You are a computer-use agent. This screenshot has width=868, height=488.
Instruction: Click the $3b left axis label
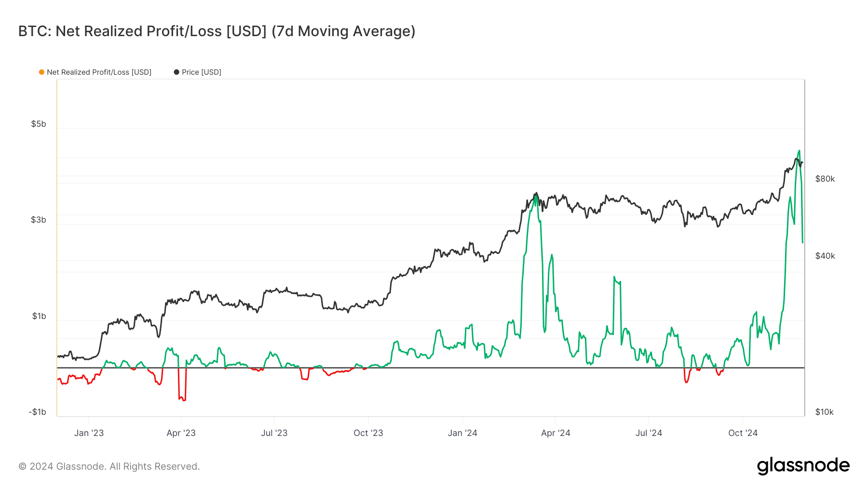(39, 220)
